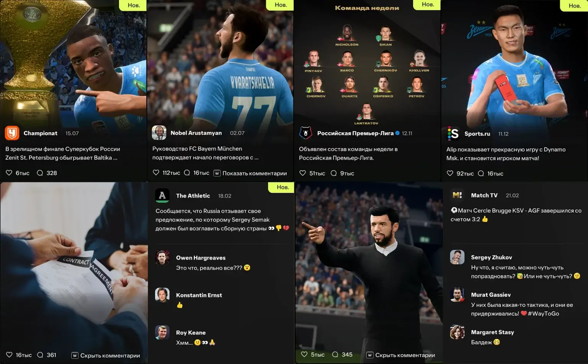
Task: Open Sergey Zhukov's commenter name
Action: (x=492, y=257)
